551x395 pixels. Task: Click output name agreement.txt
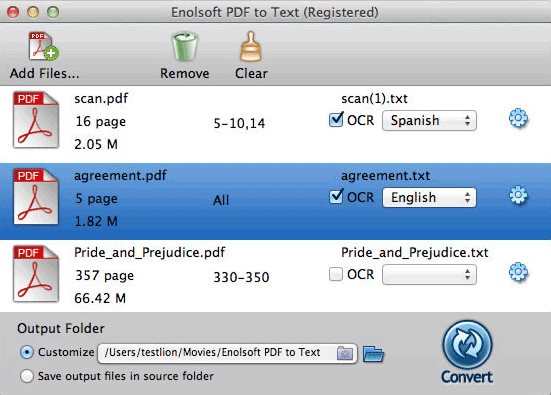(x=385, y=176)
